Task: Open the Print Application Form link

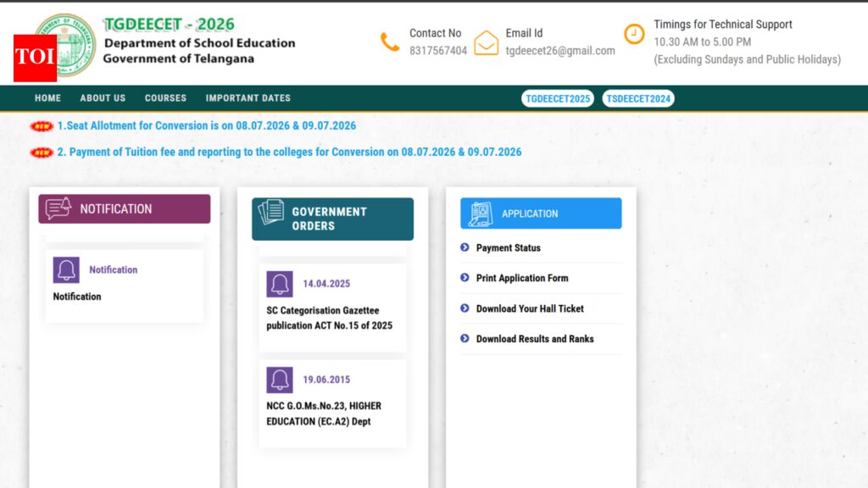Action: point(522,278)
